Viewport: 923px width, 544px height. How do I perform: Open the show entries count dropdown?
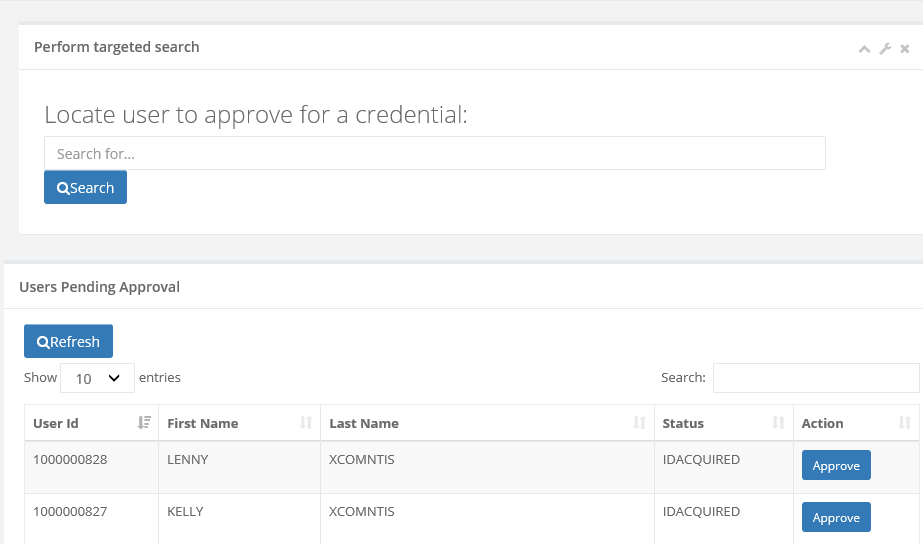pyautogui.click(x=97, y=378)
